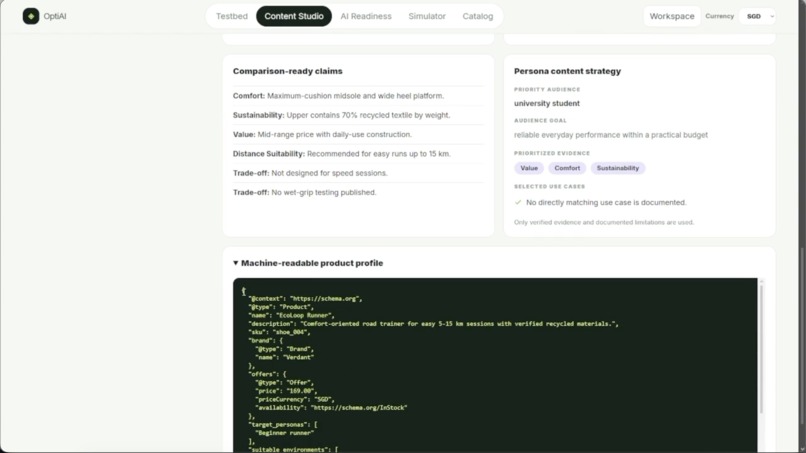806x453 pixels.
Task: Click the Sustainability evidence tag
Action: pyautogui.click(x=617, y=168)
